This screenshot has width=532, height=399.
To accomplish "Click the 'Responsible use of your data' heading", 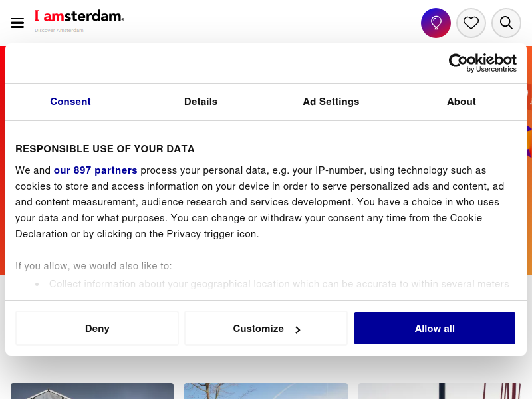I will tap(105, 149).
